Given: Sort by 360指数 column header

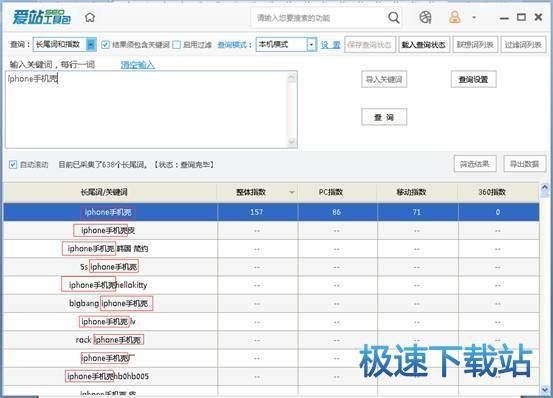Looking at the screenshot, I should click(x=498, y=192).
